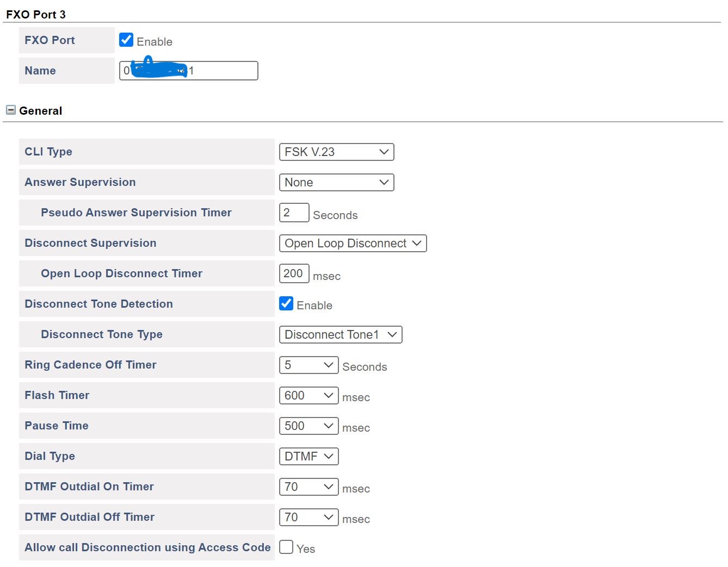728x567 pixels.
Task: Click the Yes label for Access Code
Action: coord(306,549)
